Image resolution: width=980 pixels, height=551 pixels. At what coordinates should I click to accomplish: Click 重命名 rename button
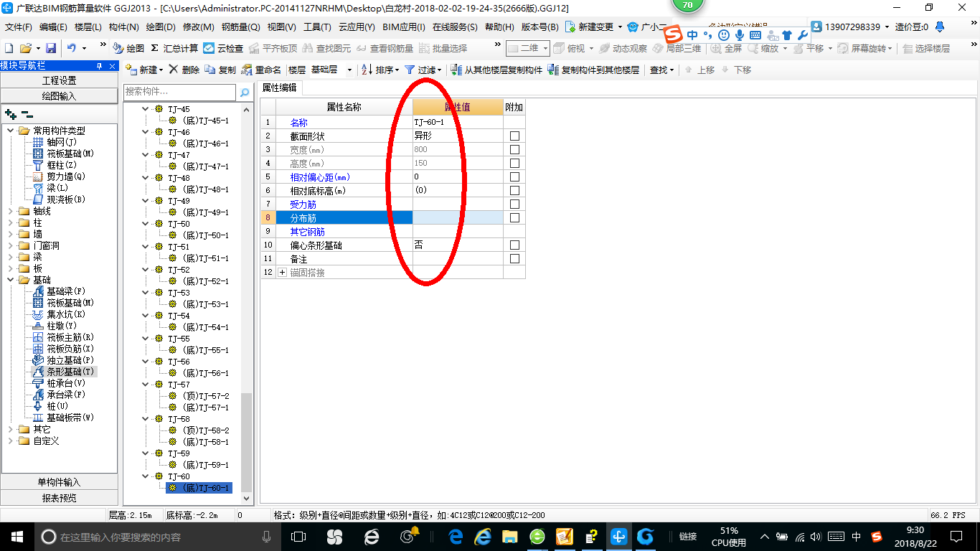[262, 70]
